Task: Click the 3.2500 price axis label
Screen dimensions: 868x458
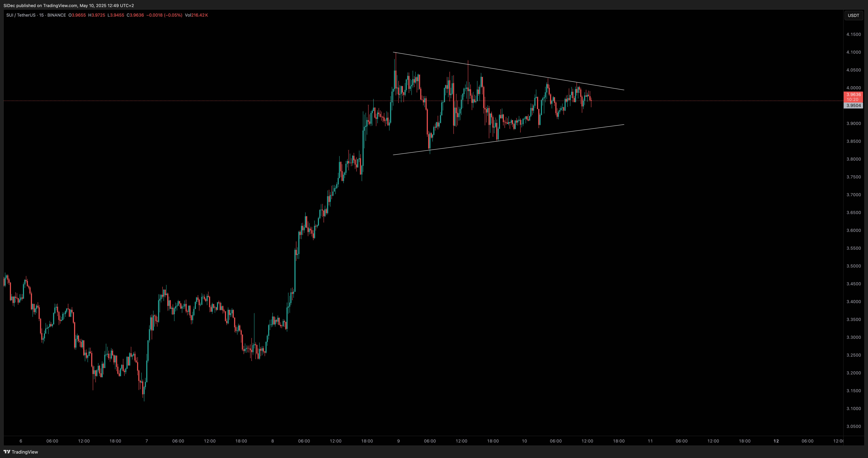Action: [854, 355]
